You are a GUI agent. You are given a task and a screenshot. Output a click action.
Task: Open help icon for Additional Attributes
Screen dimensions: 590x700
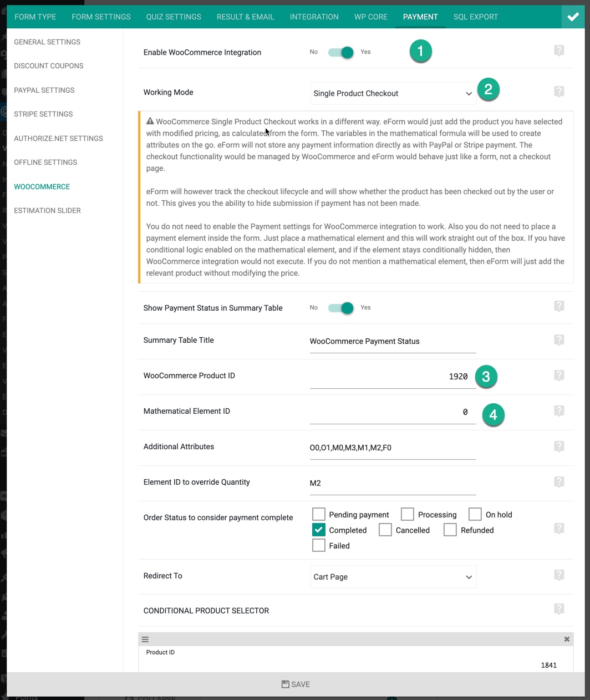(x=559, y=447)
